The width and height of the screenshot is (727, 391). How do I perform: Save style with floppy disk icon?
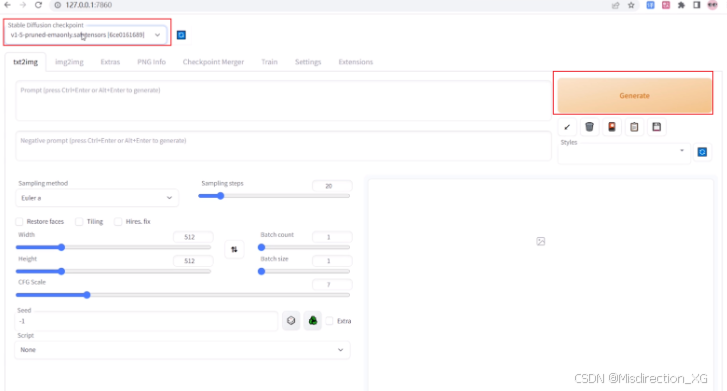657,127
